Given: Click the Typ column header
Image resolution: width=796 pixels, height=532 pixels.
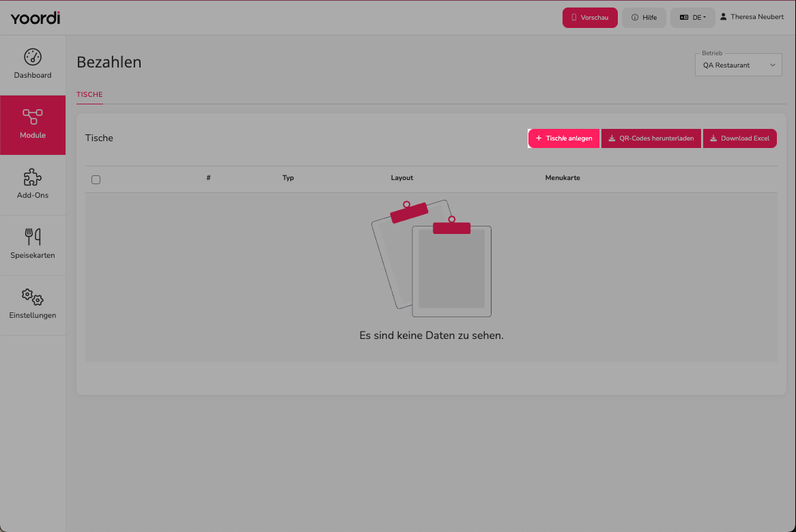Looking at the screenshot, I should tap(288, 178).
